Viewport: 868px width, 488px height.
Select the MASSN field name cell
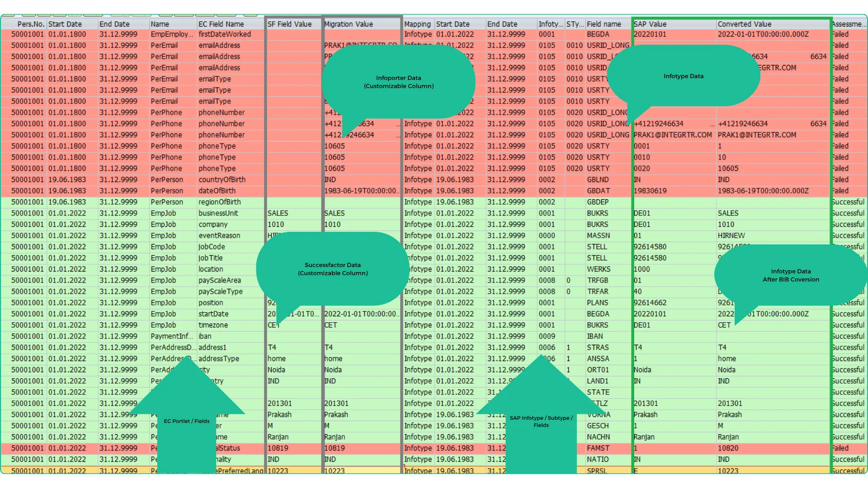[x=608, y=236]
